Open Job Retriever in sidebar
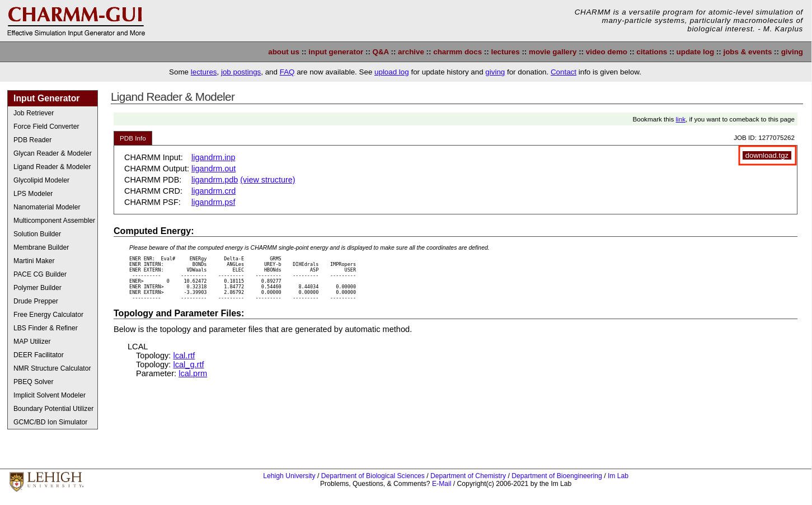 [53, 113]
